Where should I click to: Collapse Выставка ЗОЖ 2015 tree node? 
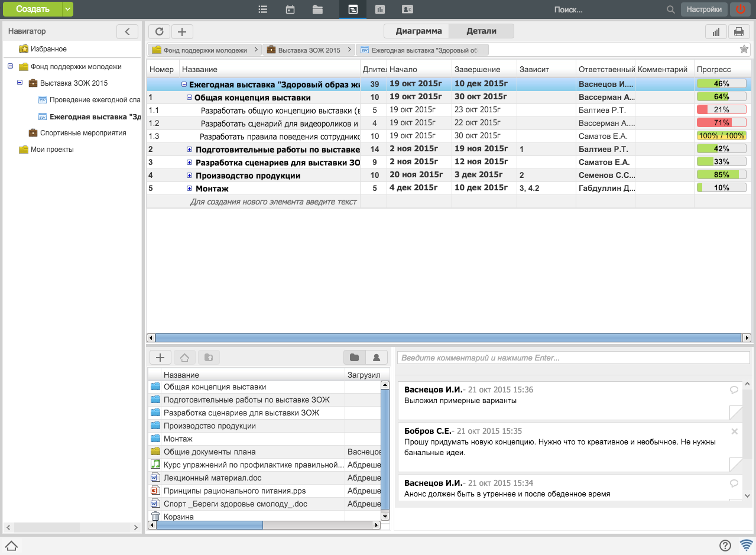pyautogui.click(x=20, y=83)
